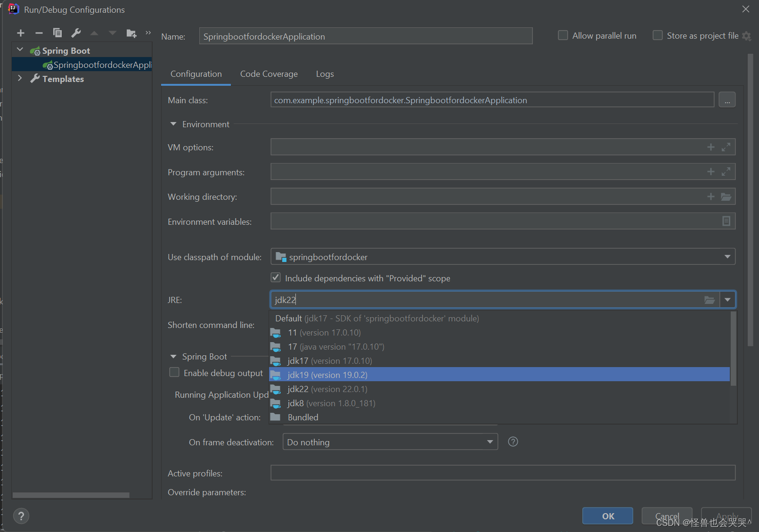Open the Use classpath of module dropdown
759x532 pixels.
click(x=727, y=257)
